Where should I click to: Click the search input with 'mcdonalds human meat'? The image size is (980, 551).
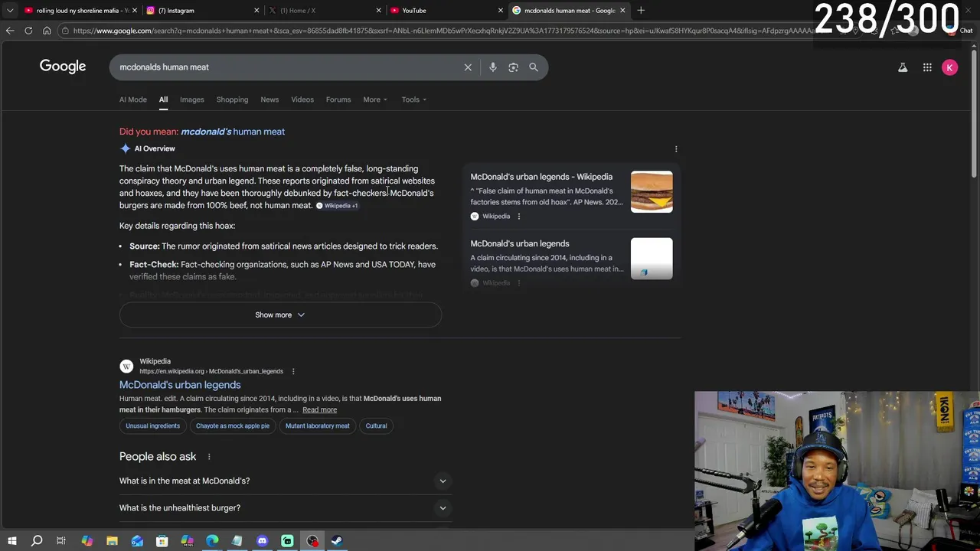pos(287,67)
